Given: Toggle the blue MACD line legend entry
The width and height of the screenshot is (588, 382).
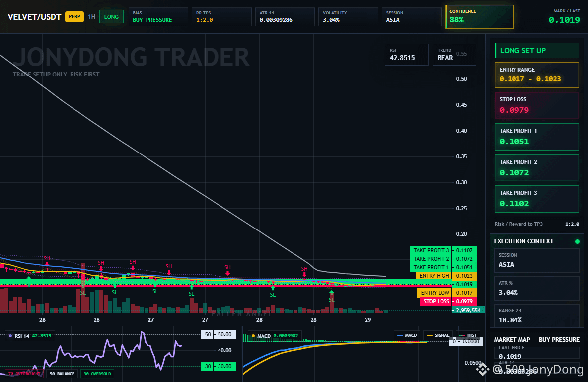Looking at the screenshot, I should tap(407, 335).
